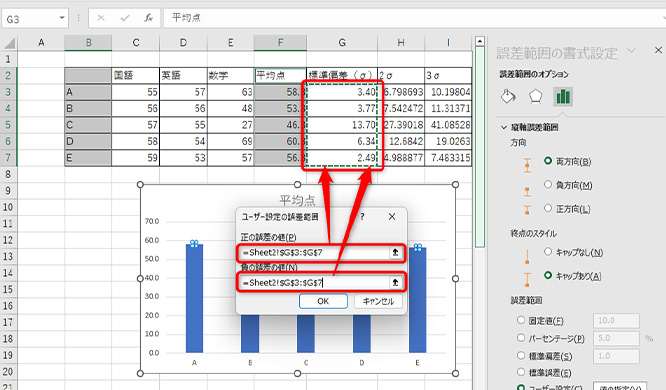The image size is (666, 390).
Task: Open the Error Bar Options bar-chart tab
Action: point(563,96)
